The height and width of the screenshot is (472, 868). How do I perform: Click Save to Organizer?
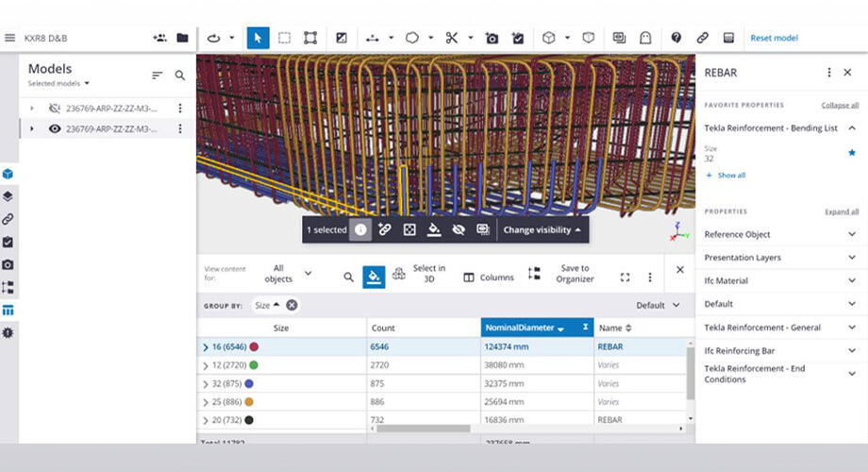(x=561, y=274)
